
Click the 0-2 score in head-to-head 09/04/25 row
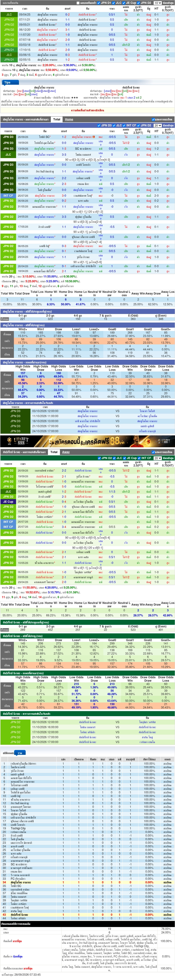[x=67, y=14]
